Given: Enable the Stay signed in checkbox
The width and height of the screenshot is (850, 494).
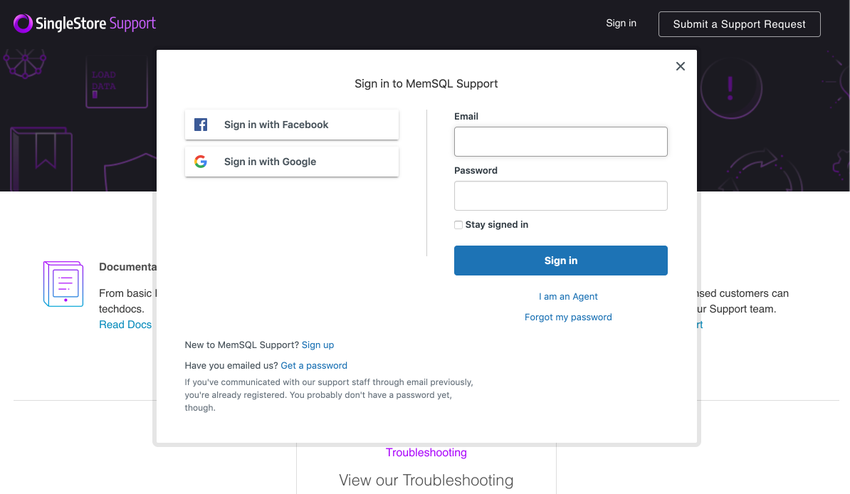Looking at the screenshot, I should coord(459,225).
